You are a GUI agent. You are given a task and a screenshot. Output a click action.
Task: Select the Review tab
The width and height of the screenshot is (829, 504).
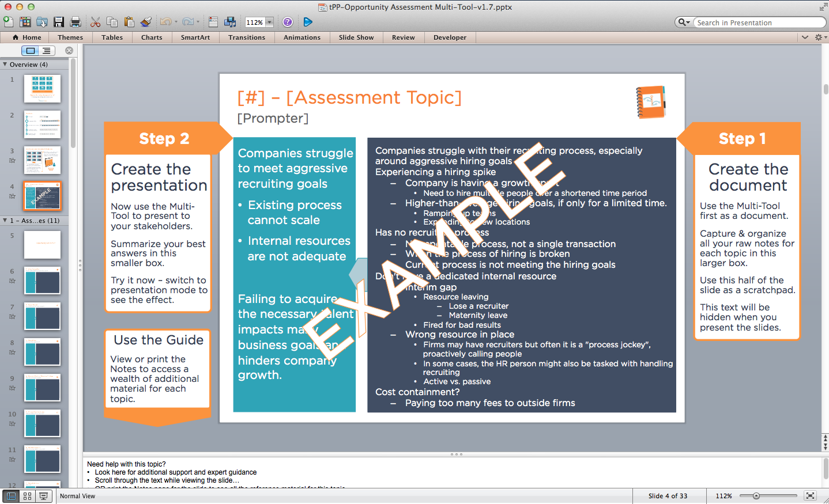[404, 37]
